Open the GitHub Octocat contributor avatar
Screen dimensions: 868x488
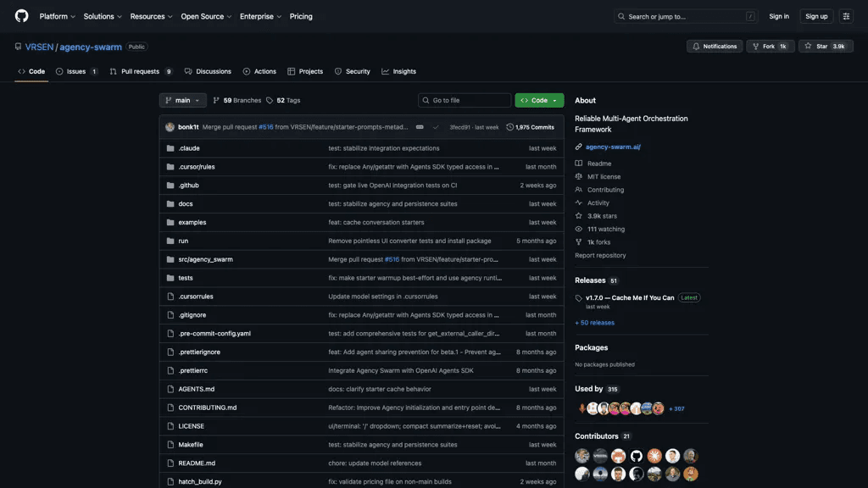click(x=636, y=456)
